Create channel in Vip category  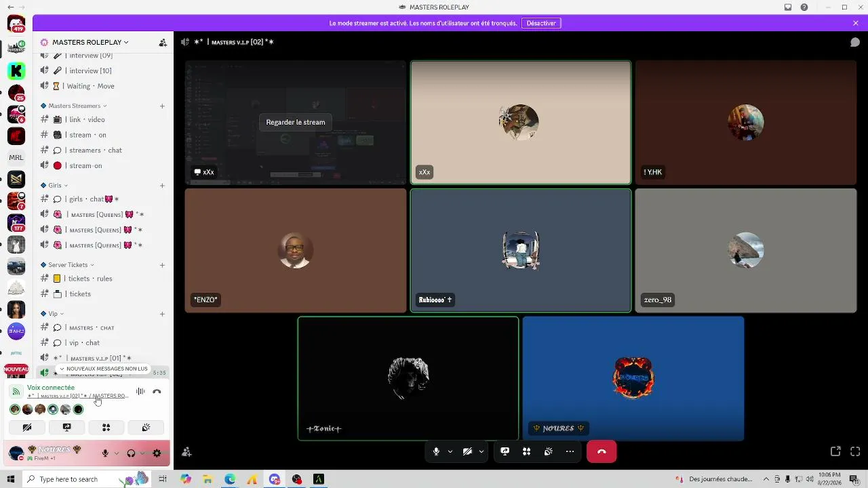162,314
